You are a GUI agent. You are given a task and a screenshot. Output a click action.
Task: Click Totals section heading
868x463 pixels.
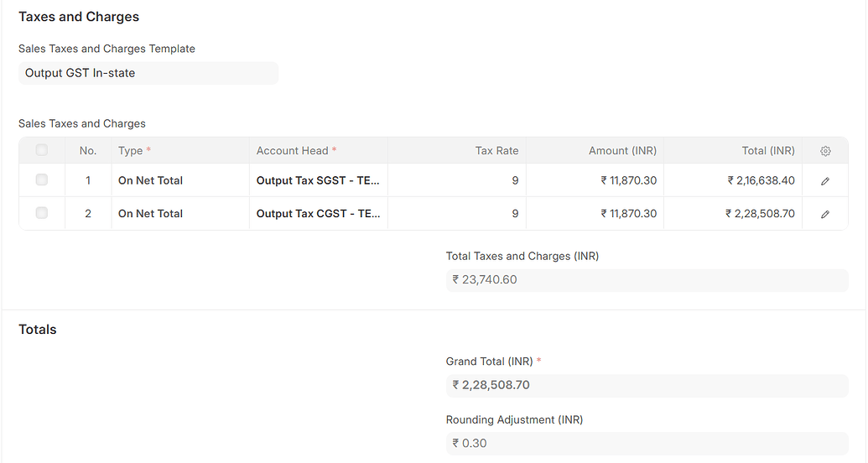38,330
